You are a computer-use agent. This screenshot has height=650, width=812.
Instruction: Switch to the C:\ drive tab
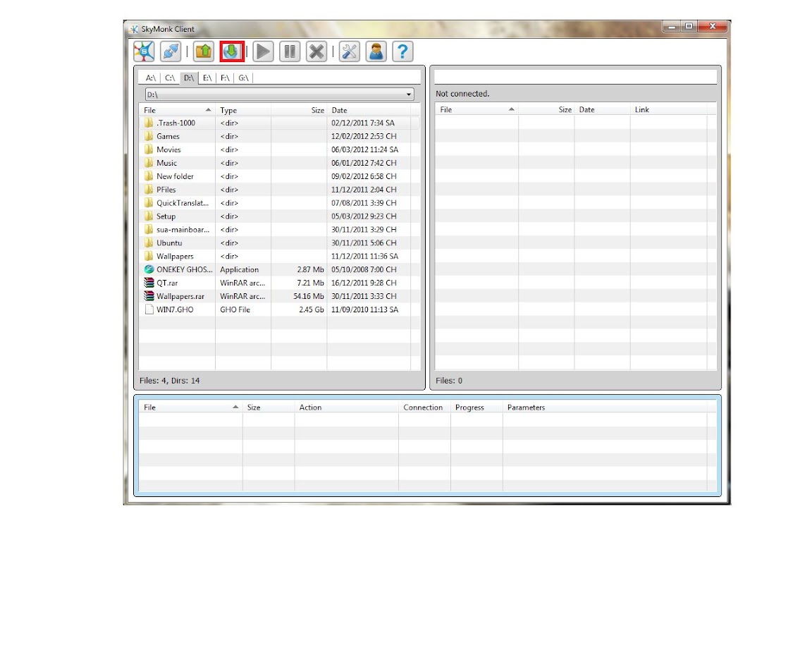(170, 78)
